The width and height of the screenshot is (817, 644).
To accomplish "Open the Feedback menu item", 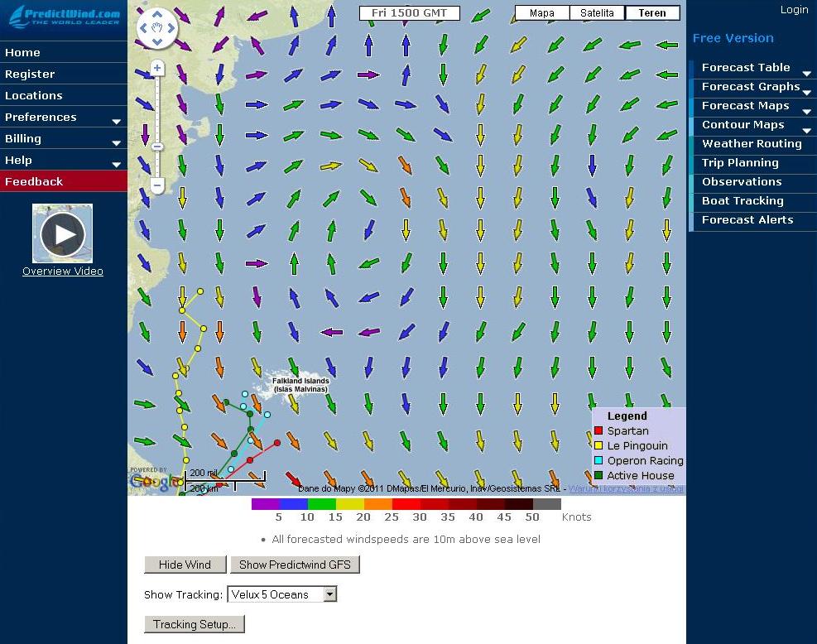I will tap(64, 181).
